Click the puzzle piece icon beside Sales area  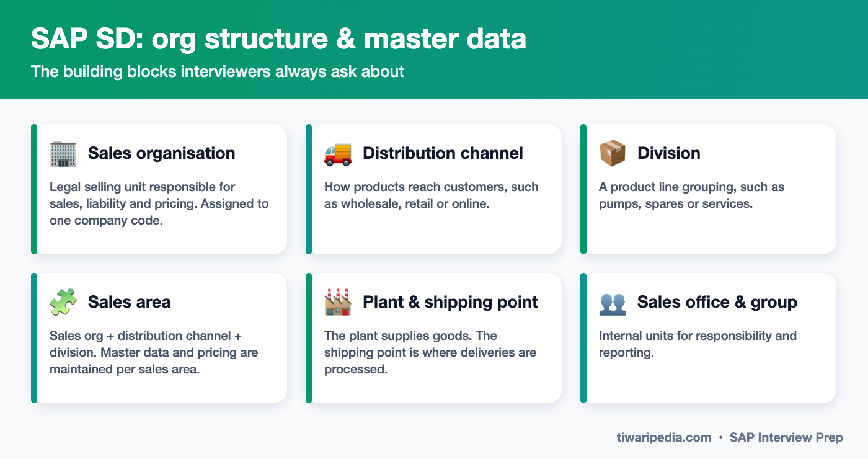63,302
